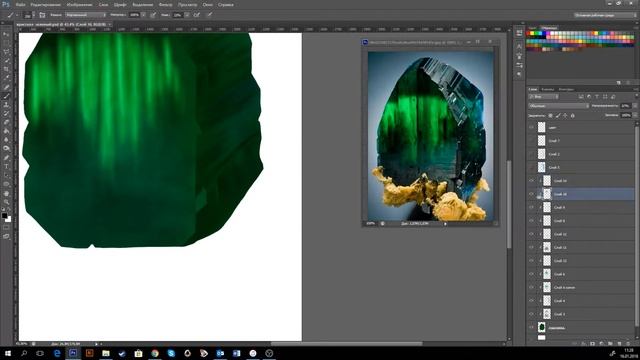Image resolution: width=640 pixels, height=360 pixels.
Task: Select the Lasso tool
Action: (6, 52)
